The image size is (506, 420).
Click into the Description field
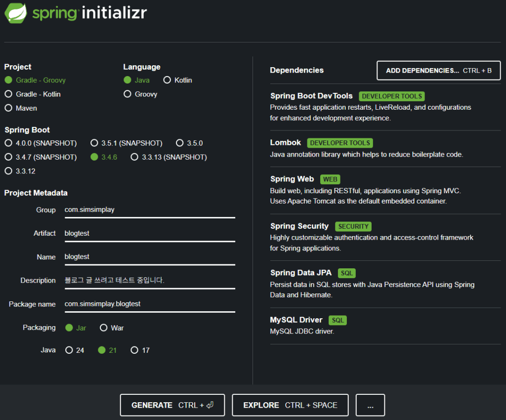tap(150, 281)
